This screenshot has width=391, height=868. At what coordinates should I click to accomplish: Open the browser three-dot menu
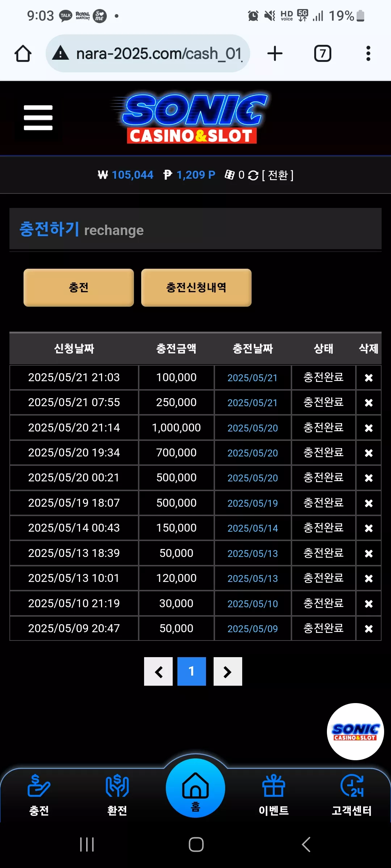coord(368,54)
